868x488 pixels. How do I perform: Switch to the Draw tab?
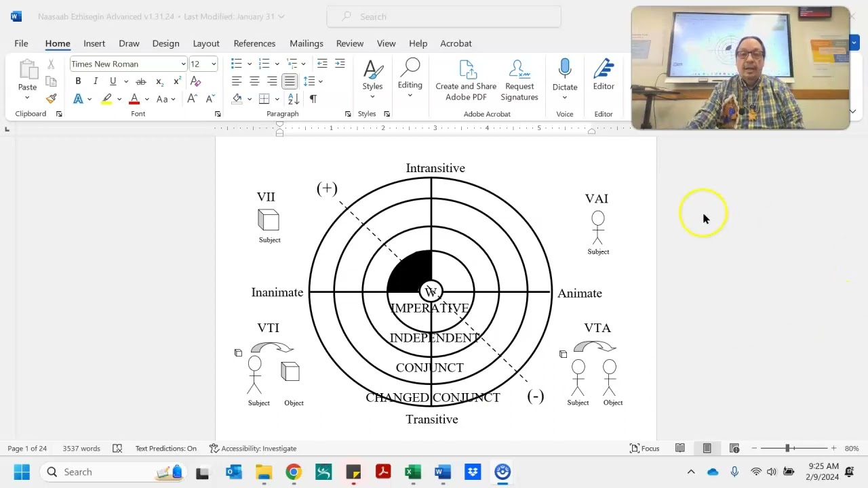(129, 43)
